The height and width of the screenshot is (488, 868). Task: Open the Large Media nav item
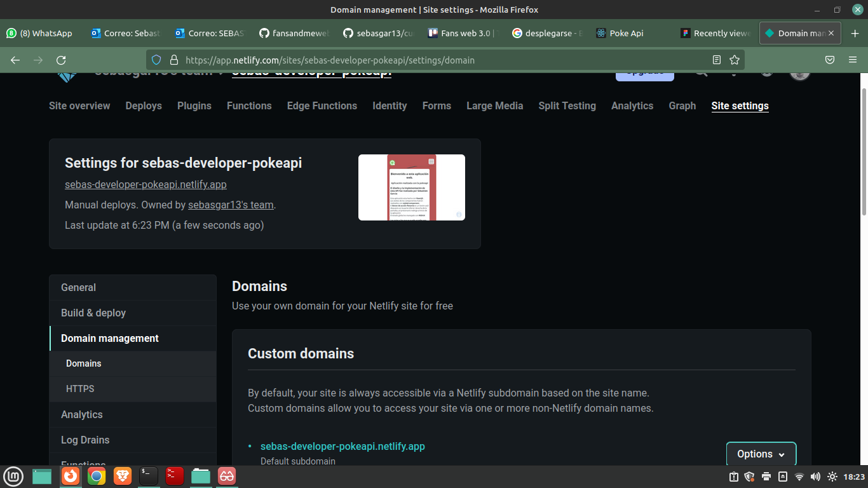[x=495, y=105]
